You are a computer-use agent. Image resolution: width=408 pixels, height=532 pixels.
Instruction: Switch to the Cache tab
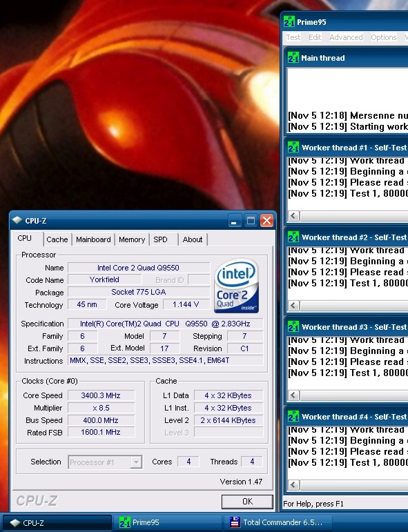click(57, 239)
